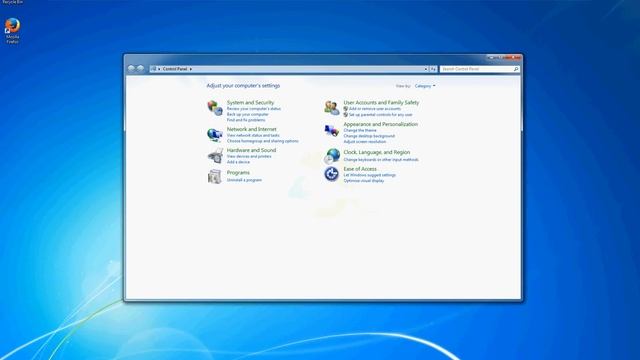Open the Recycle Bin on the desktop

tap(12, 2)
